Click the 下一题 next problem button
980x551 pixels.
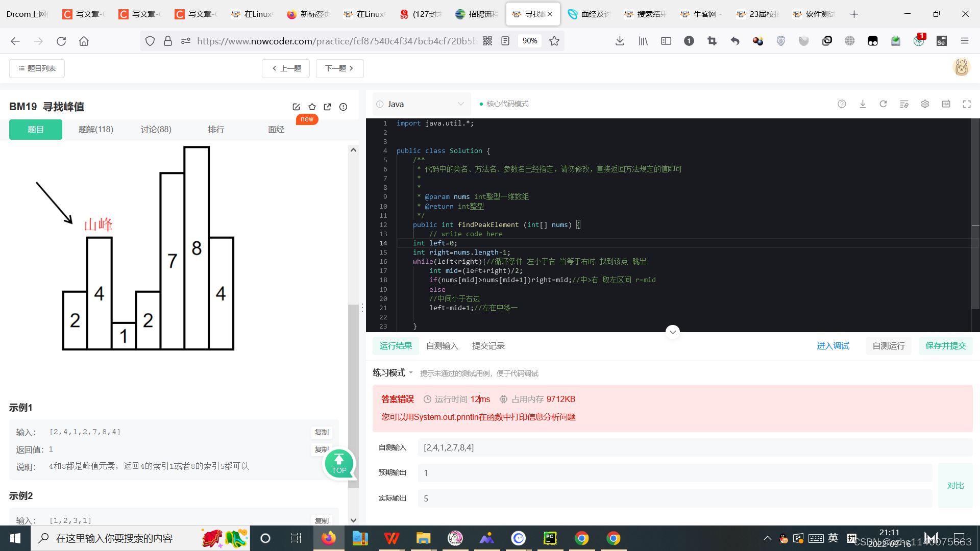(x=339, y=68)
